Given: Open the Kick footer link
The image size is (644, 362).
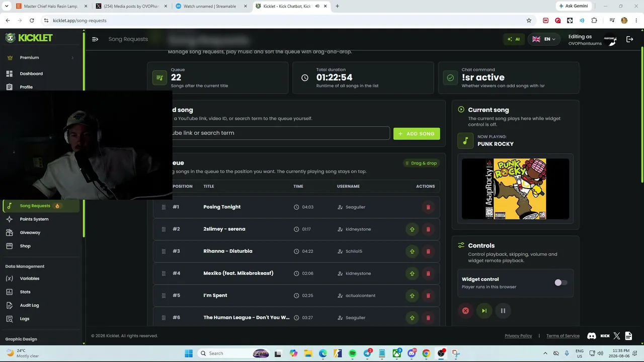Looking at the screenshot, I should point(605,336).
